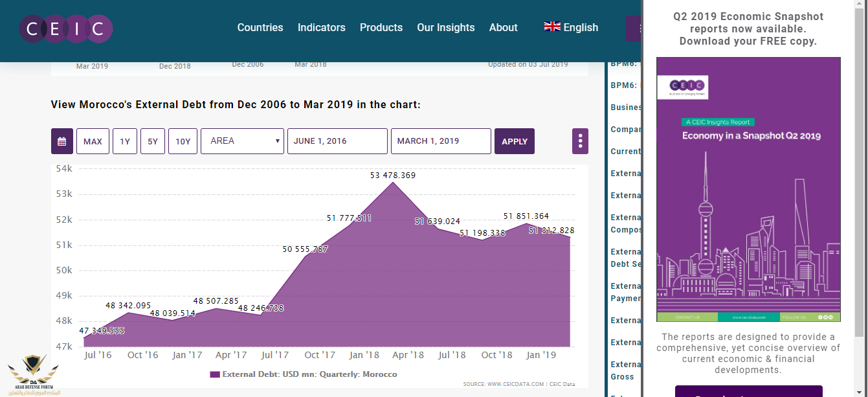868x397 pixels.
Task: Click the Our Insights navigation link
Action: coord(445,27)
